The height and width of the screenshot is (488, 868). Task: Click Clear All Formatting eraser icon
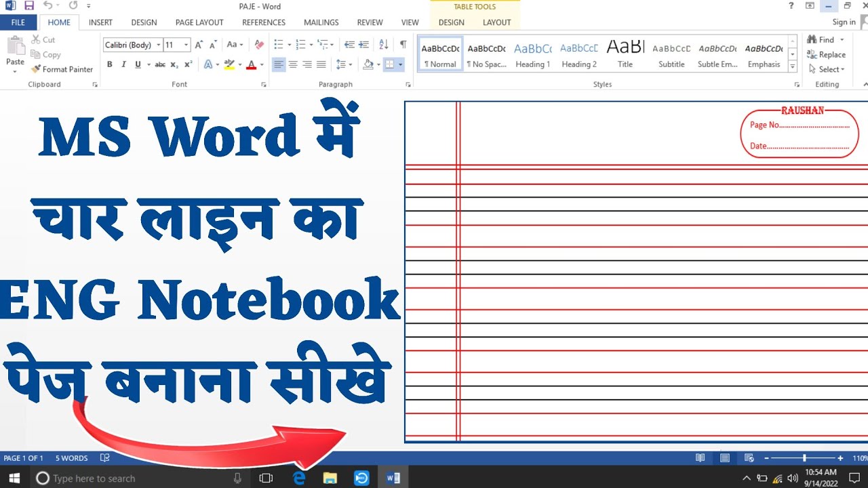[x=259, y=45]
